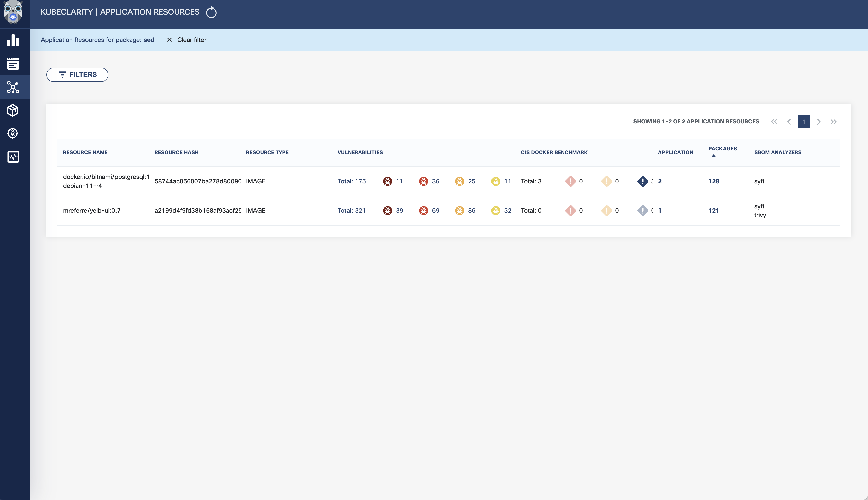Click Clear filter link
Image resolution: width=868 pixels, height=500 pixels.
click(x=191, y=40)
